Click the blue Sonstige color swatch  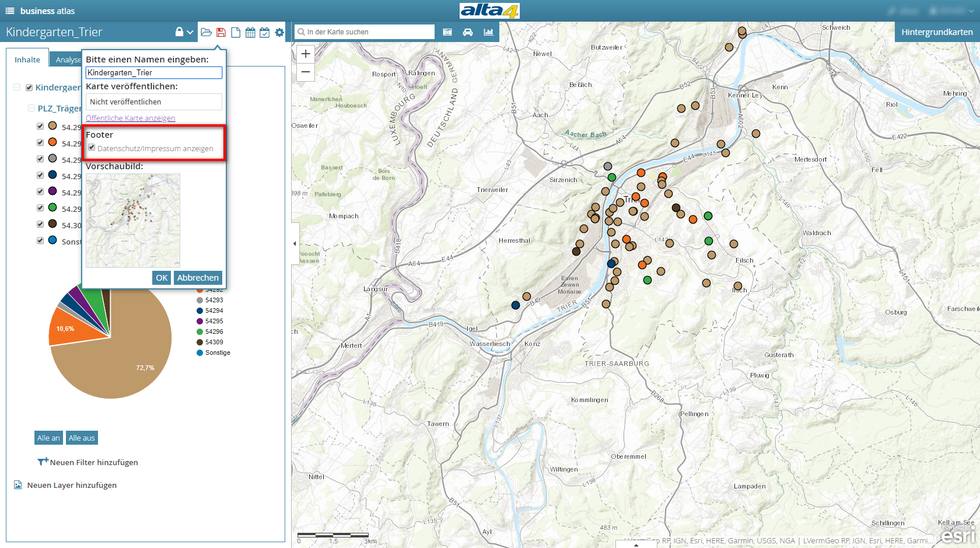52,240
